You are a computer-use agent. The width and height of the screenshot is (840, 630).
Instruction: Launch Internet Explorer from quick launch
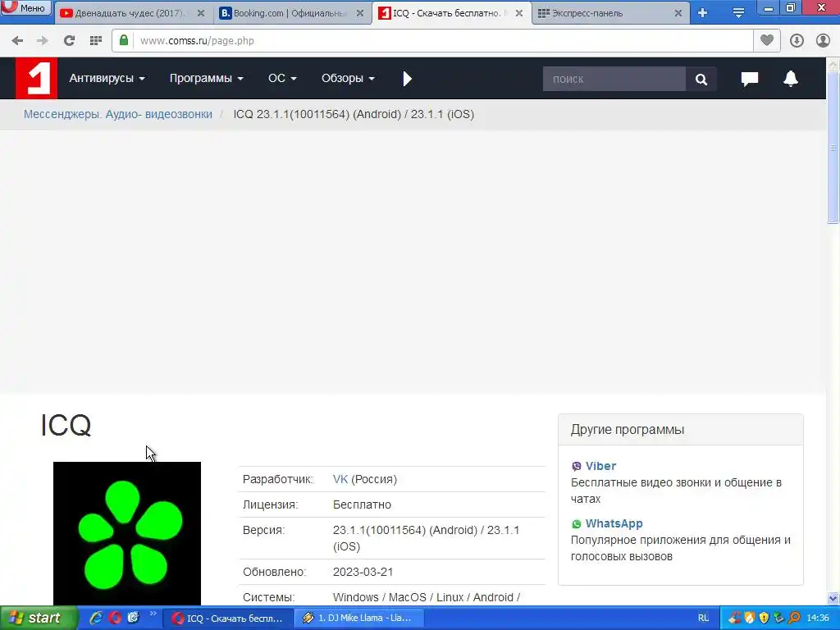pyautogui.click(x=96, y=618)
